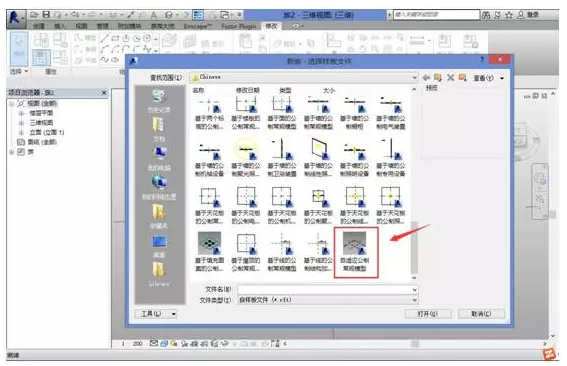Click the Text (A) icon in quick access toolbar
This screenshot has width=567, height=366.
[154, 15]
